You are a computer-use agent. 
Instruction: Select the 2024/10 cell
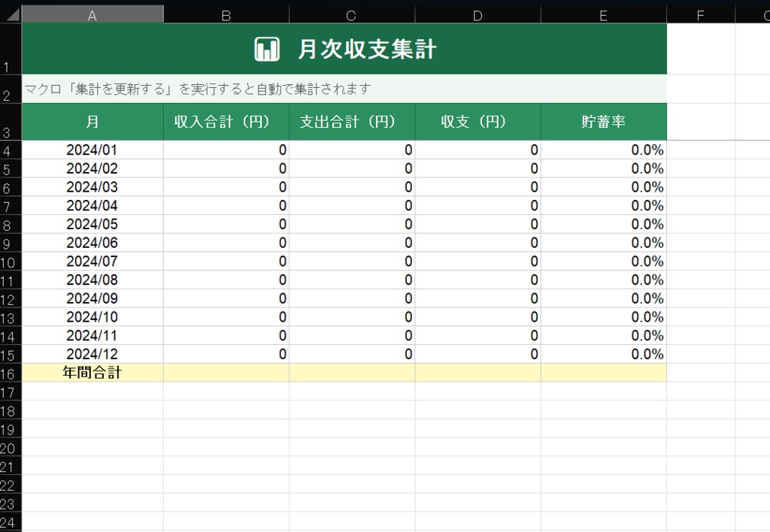[92, 317]
